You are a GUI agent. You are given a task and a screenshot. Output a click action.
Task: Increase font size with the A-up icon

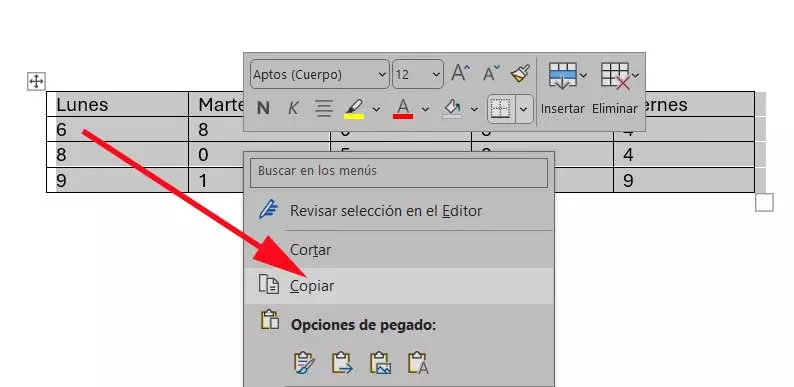coord(460,74)
